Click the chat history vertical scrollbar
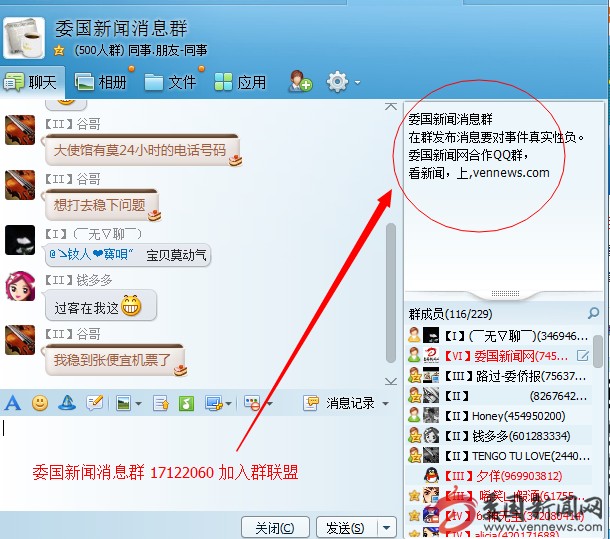Screen dimensions: 610x539 (391, 293)
